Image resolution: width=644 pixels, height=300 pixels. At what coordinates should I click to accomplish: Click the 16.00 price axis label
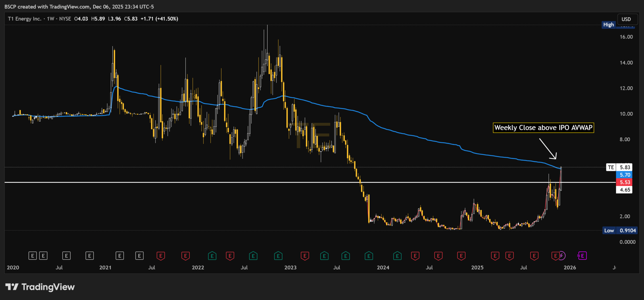(626, 37)
